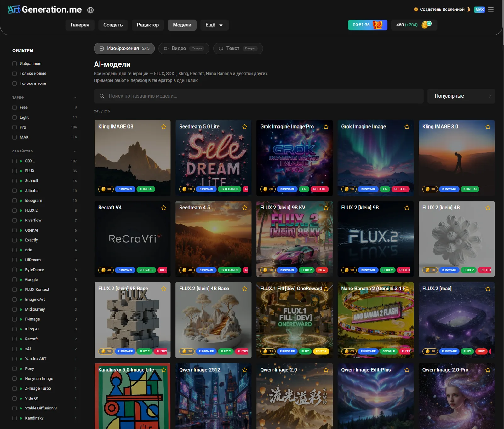Star the Recraft V4 model
The image size is (504, 429).
pyautogui.click(x=164, y=208)
